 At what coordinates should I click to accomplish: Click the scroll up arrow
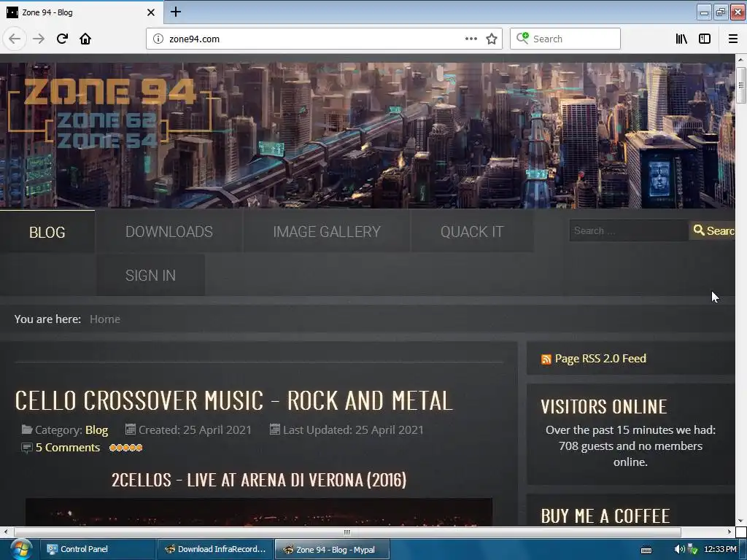pyautogui.click(x=741, y=60)
